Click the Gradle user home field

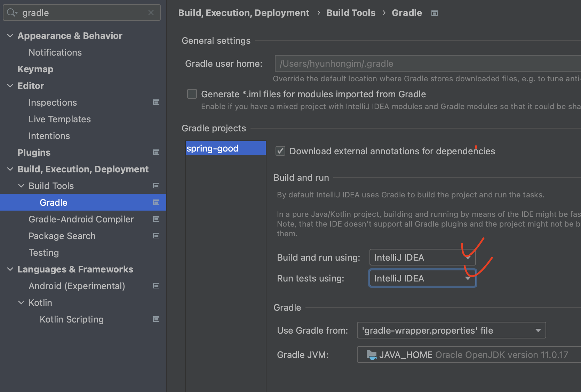[x=428, y=64]
